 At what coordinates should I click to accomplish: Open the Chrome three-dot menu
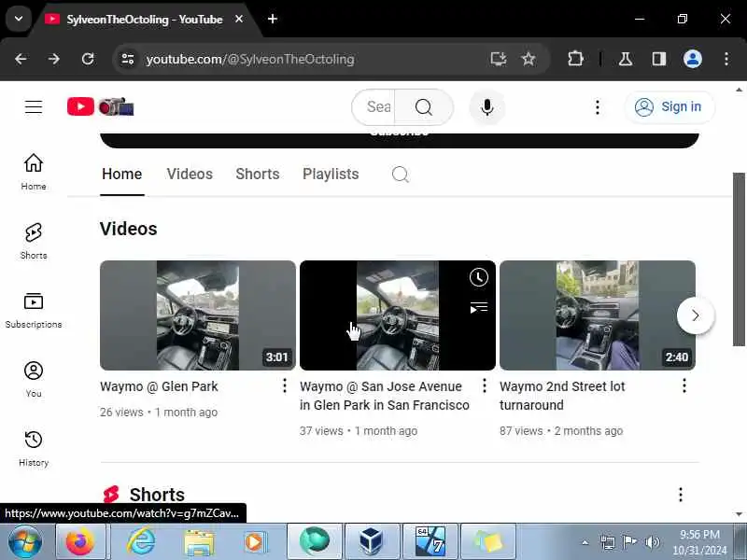pyautogui.click(x=726, y=59)
